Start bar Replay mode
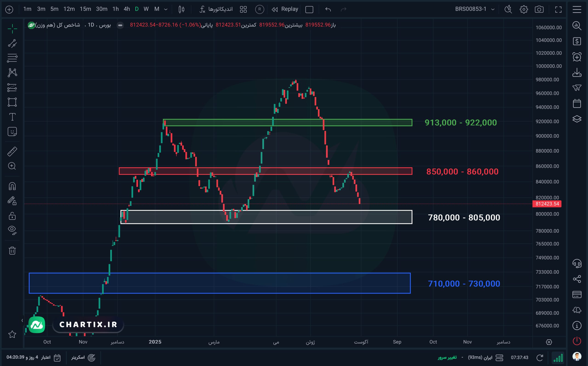Screen dimensions: 588x366 (285, 9)
